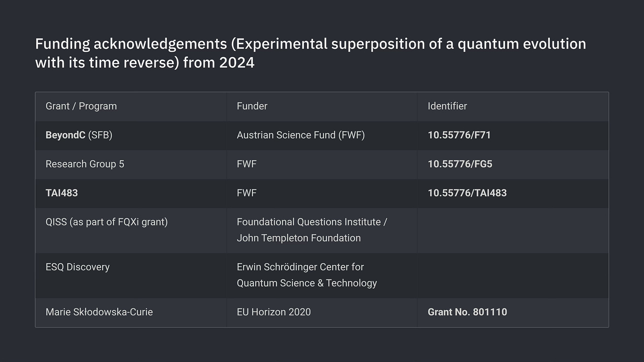Select identifier 10.55776/FG5

460,164
